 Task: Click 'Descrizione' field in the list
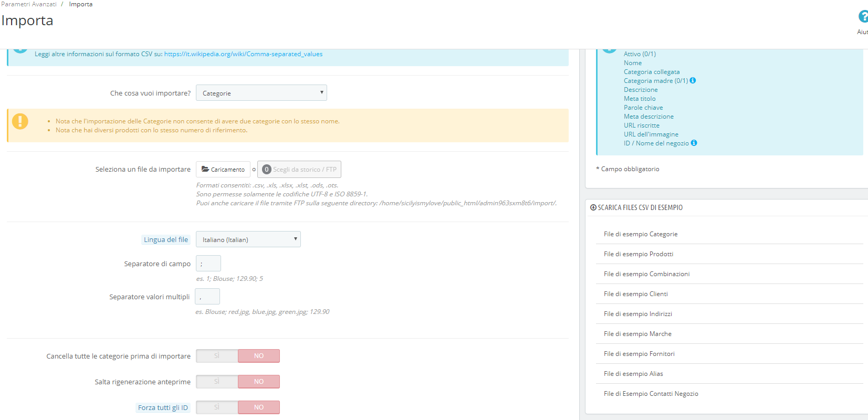pos(641,90)
